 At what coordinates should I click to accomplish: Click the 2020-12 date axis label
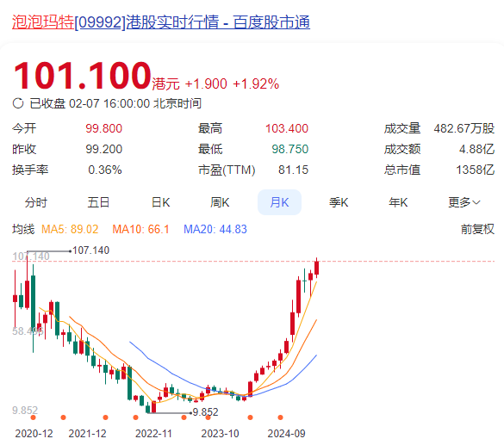point(34,434)
